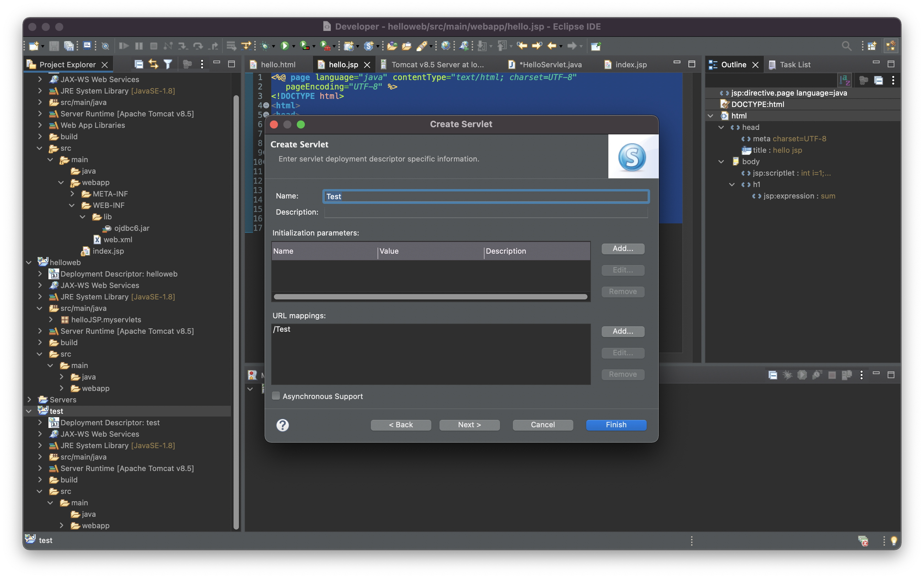Viewport: 924px width, 578px height.
Task: Click Link with Editor icon in Project Explorer
Action: pyautogui.click(x=153, y=64)
